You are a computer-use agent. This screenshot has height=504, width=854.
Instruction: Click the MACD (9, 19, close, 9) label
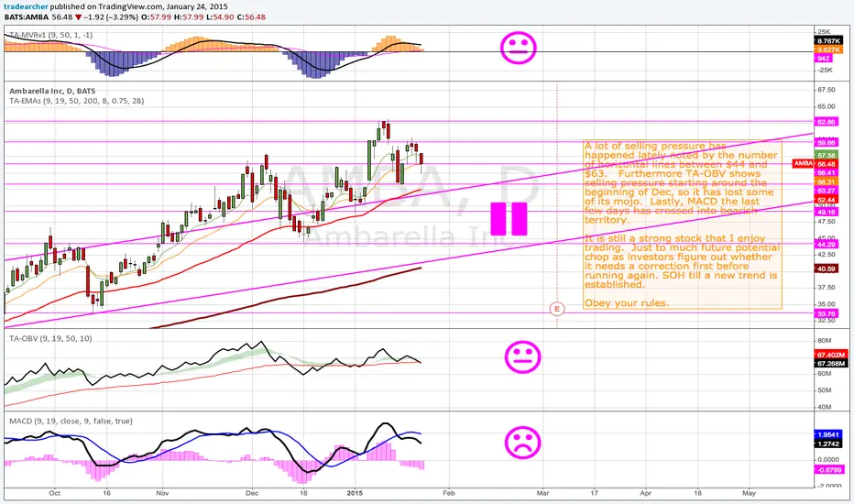71,422
